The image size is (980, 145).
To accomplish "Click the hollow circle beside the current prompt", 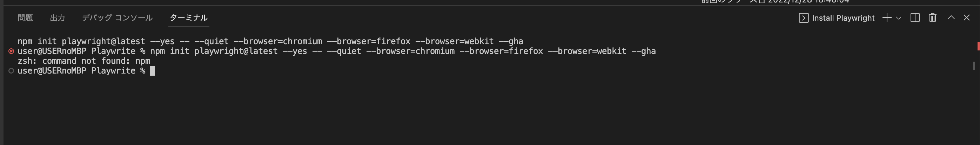I will coord(11,71).
